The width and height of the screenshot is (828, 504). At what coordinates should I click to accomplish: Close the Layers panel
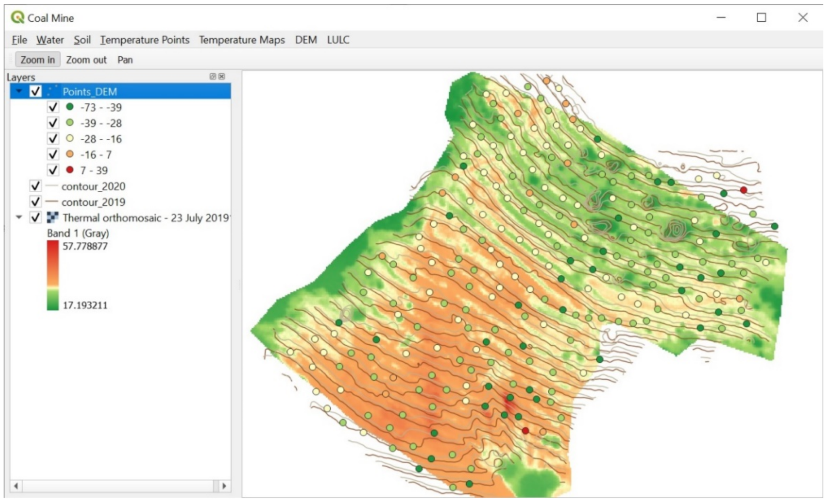coord(222,77)
